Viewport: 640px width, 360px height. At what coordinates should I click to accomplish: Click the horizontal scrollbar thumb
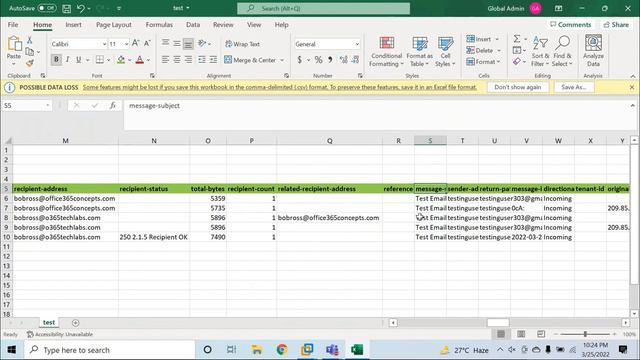click(498, 323)
